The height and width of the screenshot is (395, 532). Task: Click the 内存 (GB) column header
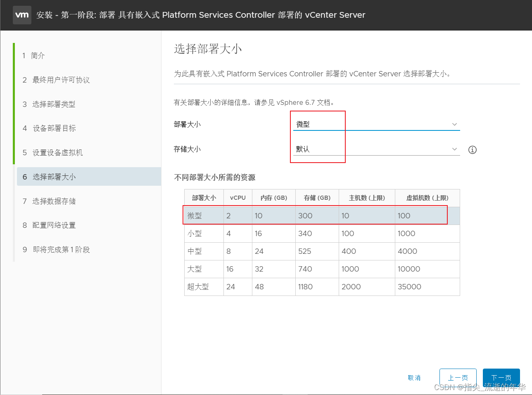274,198
